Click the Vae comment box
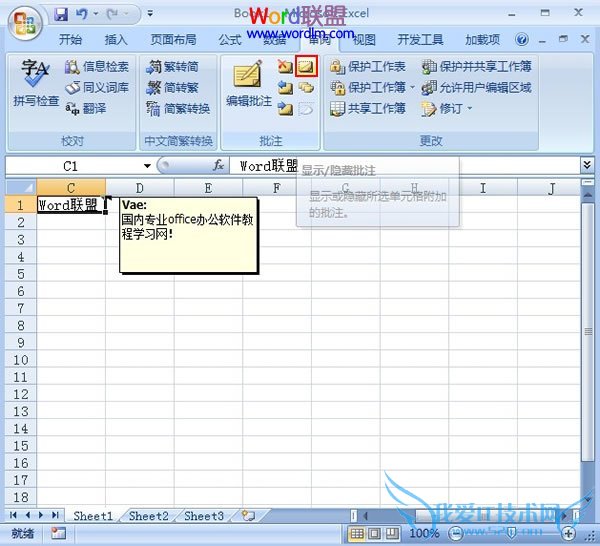600x546 pixels. (x=188, y=235)
